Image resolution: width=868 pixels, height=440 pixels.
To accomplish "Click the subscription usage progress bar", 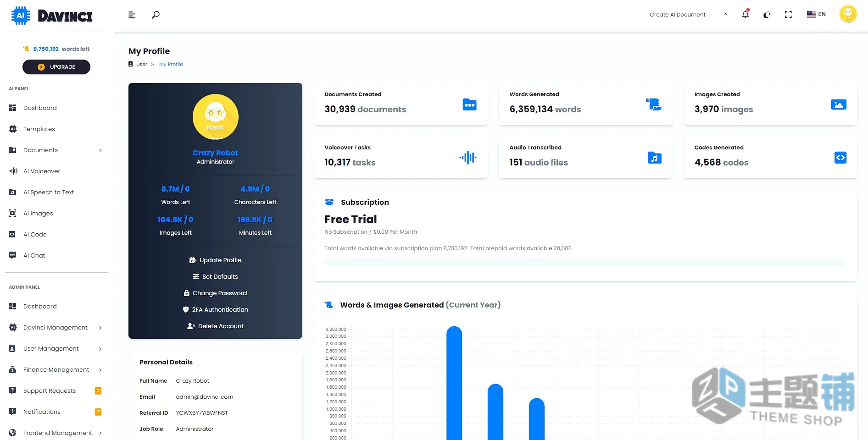I will [x=585, y=263].
